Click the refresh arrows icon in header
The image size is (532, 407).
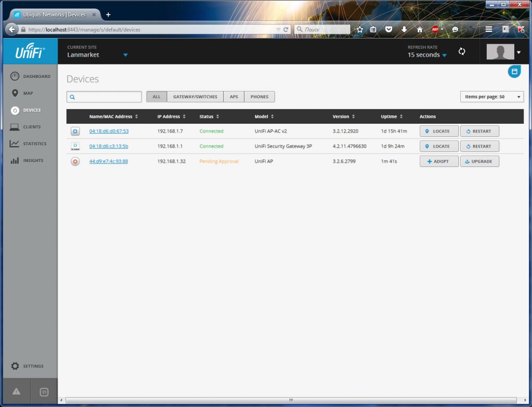tap(461, 51)
